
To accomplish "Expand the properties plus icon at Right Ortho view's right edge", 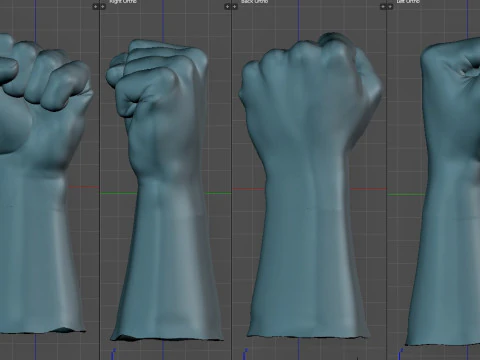I will tap(228, 6).
